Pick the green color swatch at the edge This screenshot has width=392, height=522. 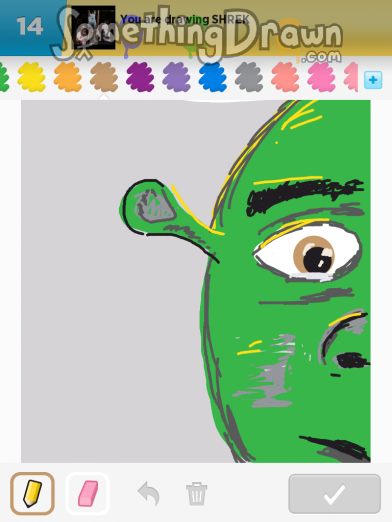pos(4,77)
